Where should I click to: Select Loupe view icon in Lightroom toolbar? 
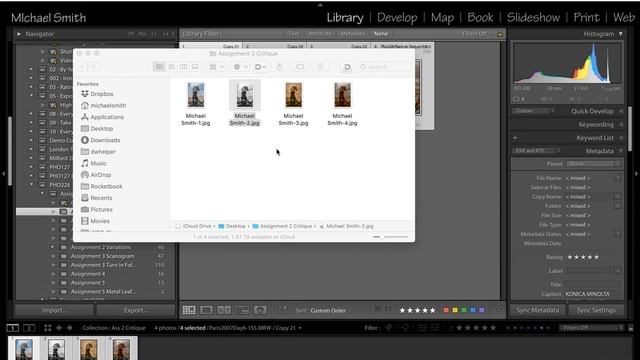pyautogui.click(x=206, y=310)
